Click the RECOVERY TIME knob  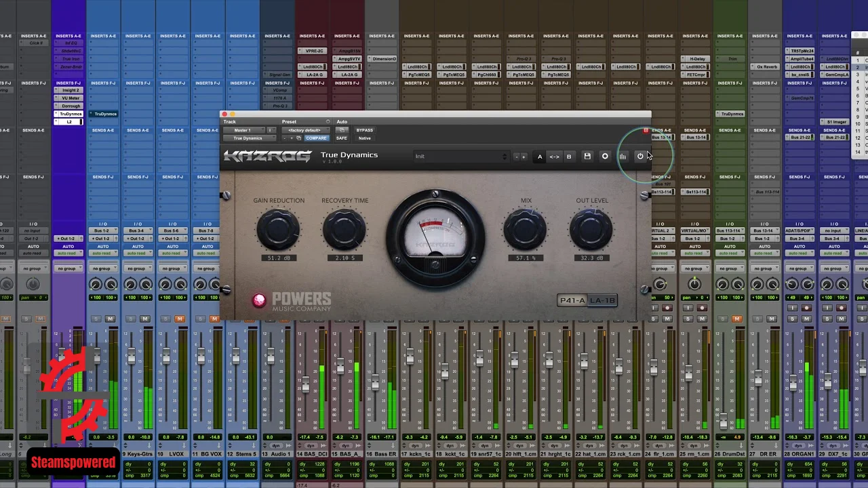[344, 230]
